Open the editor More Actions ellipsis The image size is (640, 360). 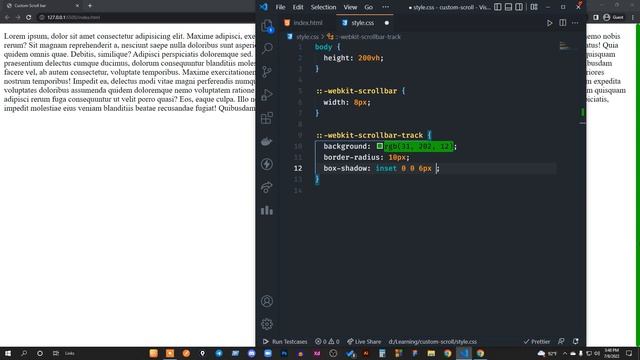point(575,23)
